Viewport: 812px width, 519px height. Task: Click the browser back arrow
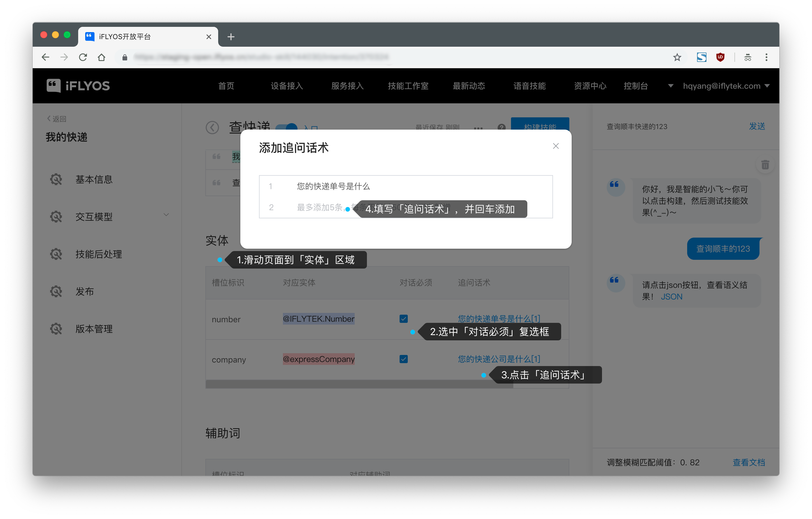click(x=45, y=57)
